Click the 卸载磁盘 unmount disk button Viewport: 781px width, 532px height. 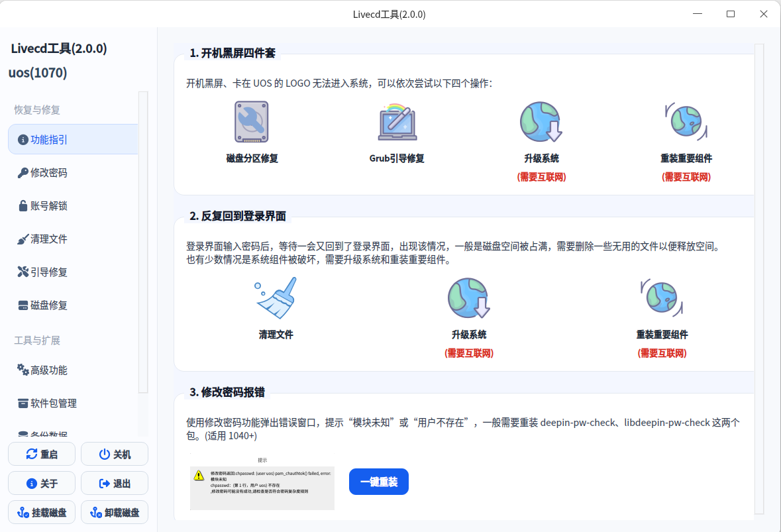pos(114,512)
